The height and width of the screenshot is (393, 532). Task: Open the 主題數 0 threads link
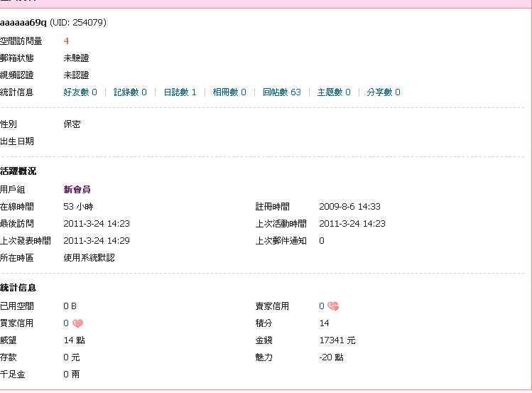click(333, 92)
